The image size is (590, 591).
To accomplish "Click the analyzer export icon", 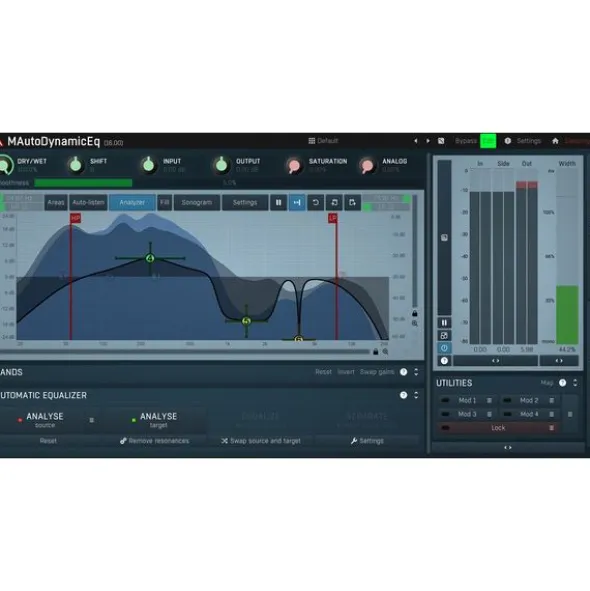I will [352, 202].
